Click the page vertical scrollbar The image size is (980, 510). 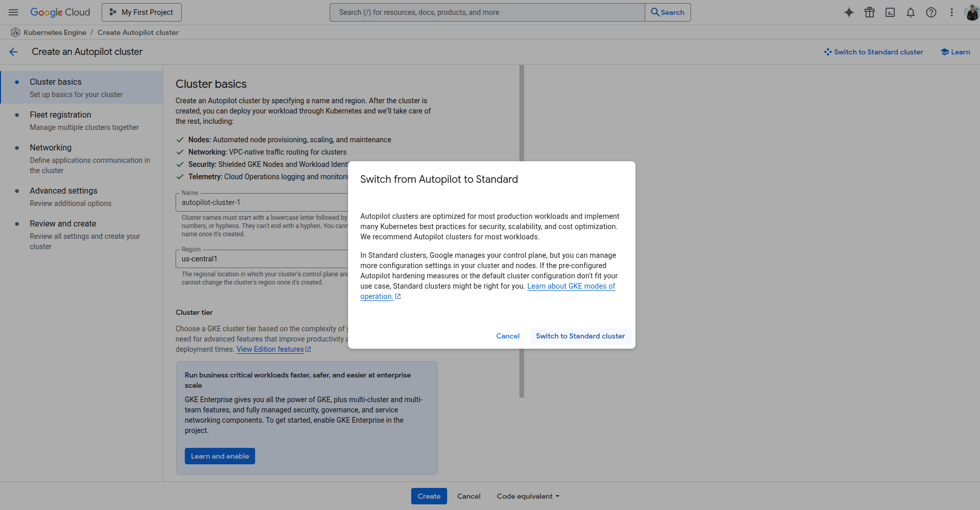pyautogui.click(x=522, y=231)
